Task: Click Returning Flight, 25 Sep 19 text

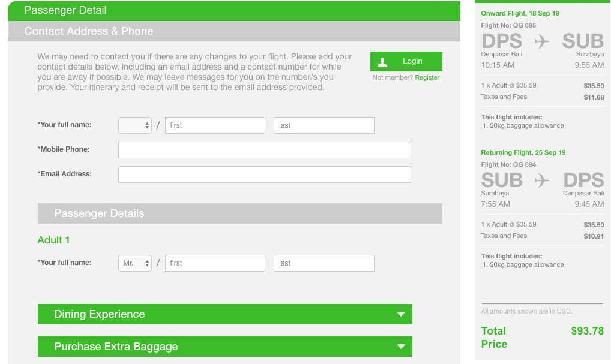Action: (x=523, y=152)
